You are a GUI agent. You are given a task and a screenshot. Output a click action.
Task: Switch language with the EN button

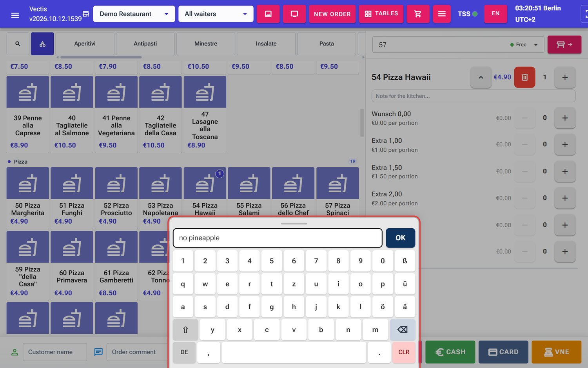coord(495,14)
